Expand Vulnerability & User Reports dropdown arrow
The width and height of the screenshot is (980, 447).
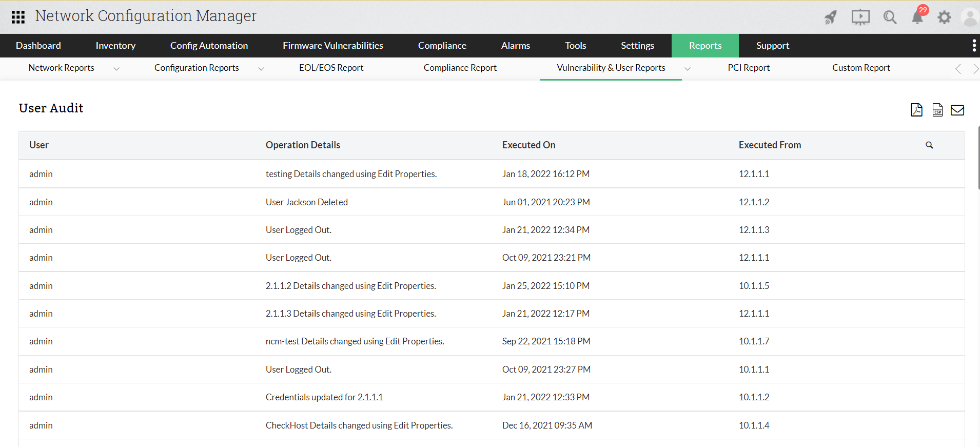[688, 69]
